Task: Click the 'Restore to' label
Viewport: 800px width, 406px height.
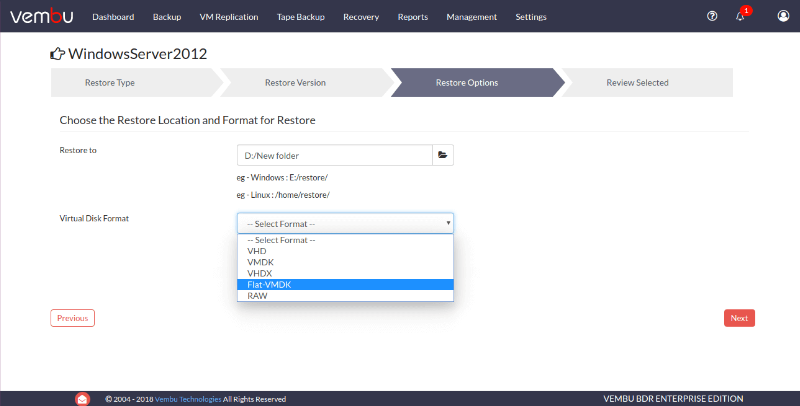Action: click(78, 150)
